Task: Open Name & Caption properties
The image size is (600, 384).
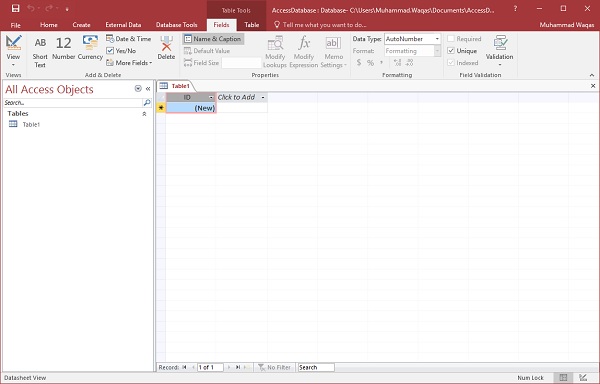Action: (x=213, y=39)
